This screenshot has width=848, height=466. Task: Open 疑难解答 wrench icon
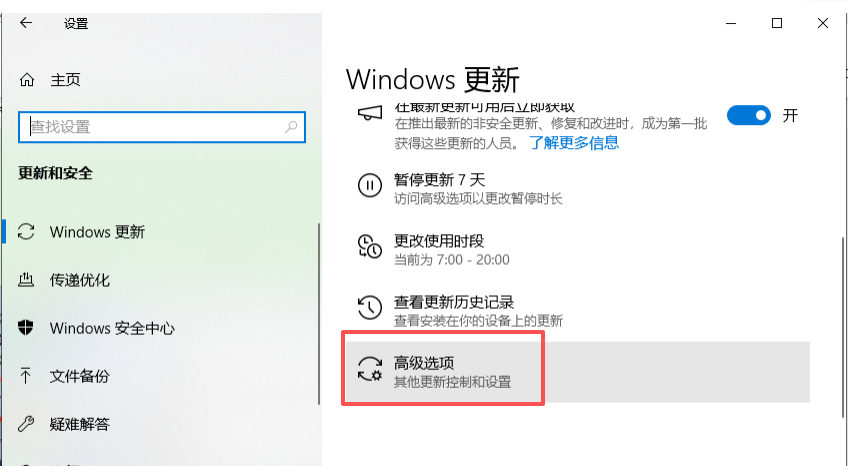pos(26,424)
